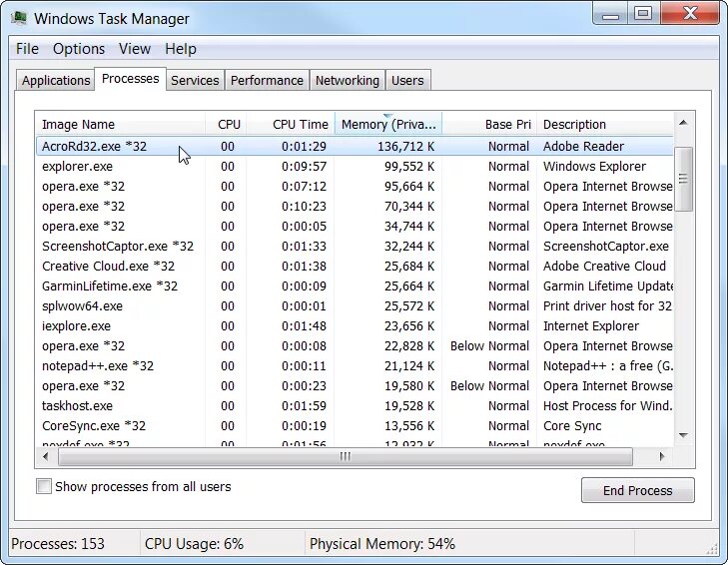
Task: Select the ScreenshotCaptor.exe *32 process
Action: pos(355,246)
